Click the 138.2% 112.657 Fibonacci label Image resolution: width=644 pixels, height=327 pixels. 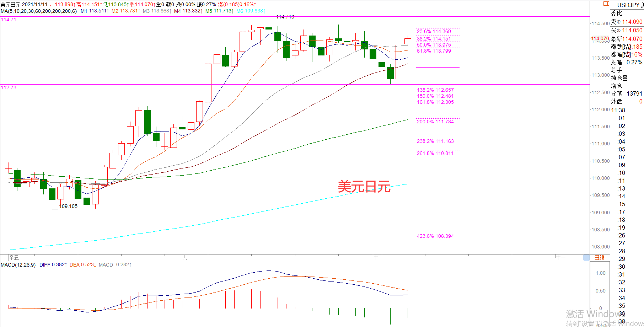pos(435,90)
